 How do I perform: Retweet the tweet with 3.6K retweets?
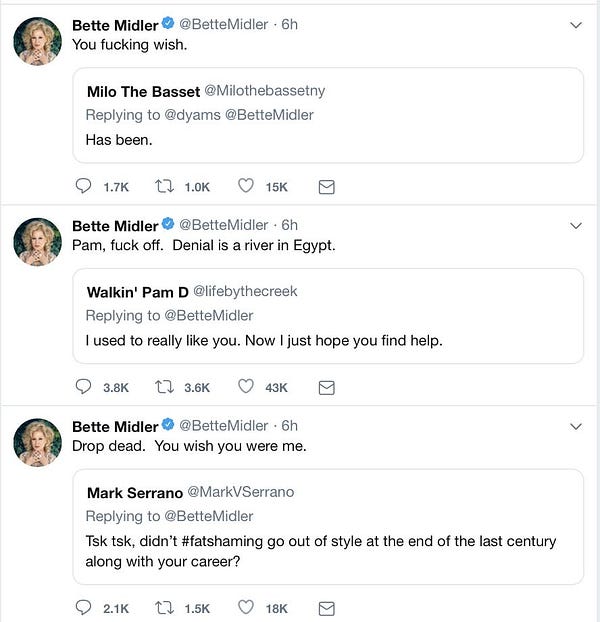[164, 387]
